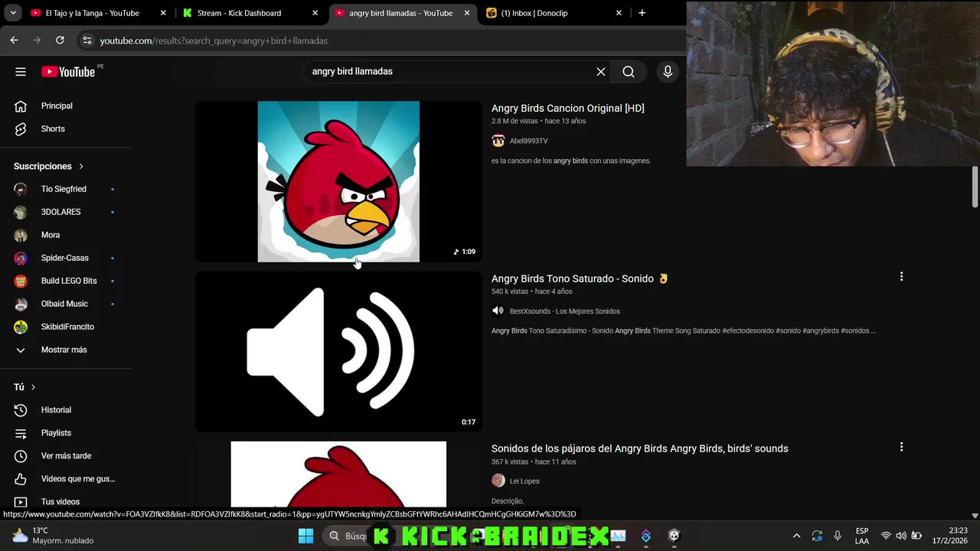Close the El Tajo y la Tanga tab

coord(163,13)
